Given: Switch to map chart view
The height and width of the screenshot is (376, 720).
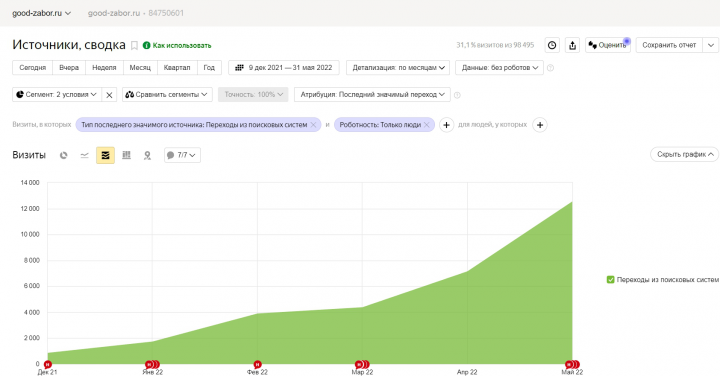Looking at the screenshot, I should [147, 155].
